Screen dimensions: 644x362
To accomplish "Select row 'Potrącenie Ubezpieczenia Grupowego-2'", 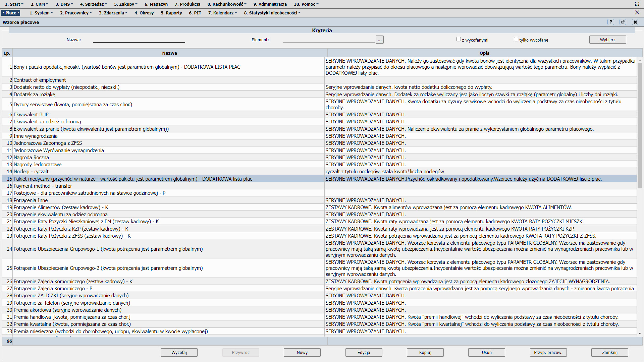I will tap(319, 268).
